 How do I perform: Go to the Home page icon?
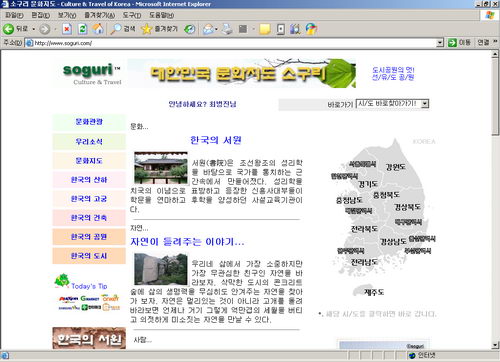(x=98, y=29)
